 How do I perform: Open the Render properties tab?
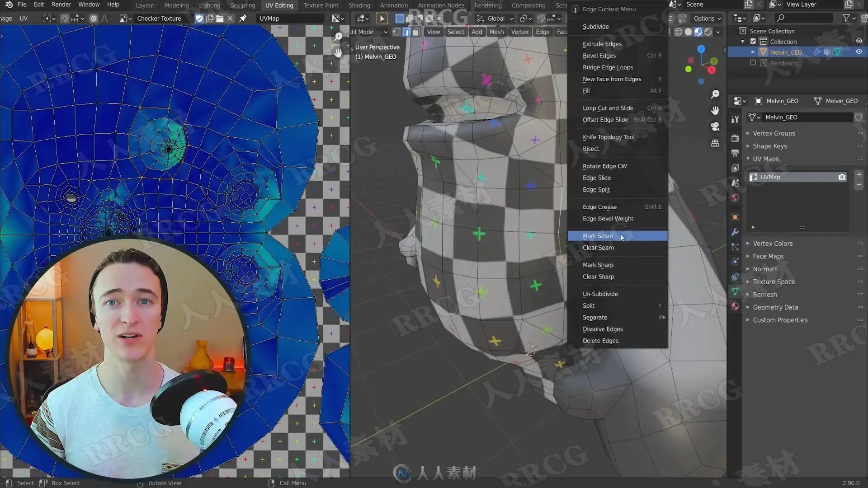click(x=735, y=138)
